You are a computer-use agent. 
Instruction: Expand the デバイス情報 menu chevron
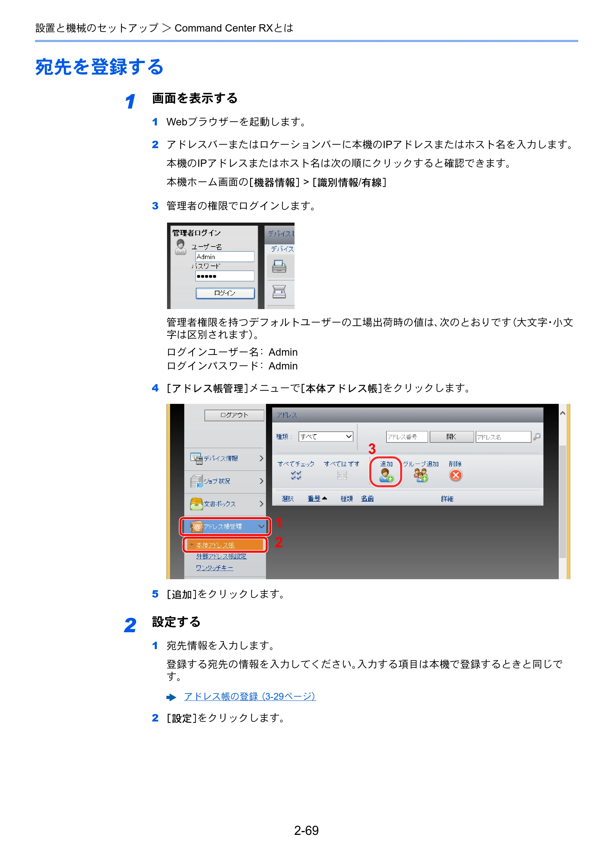261,458
